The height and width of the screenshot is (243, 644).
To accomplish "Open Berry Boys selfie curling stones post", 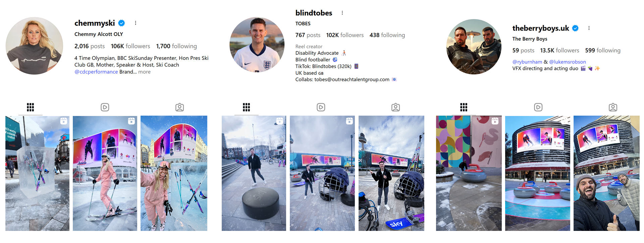I will pos(606,173).
